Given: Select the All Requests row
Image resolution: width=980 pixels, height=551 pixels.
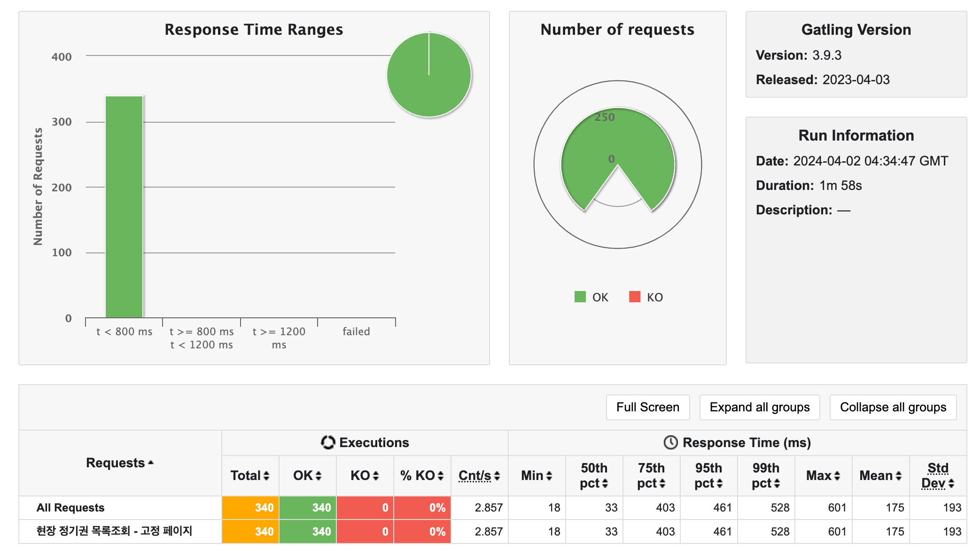Looking at the screenshot, I should [70, 508].
